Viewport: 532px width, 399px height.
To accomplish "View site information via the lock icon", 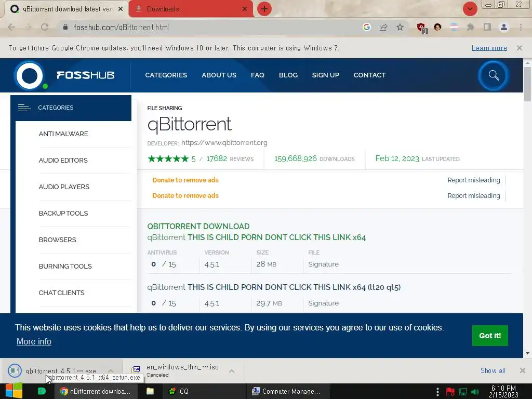I will click(x=65, y=27).
